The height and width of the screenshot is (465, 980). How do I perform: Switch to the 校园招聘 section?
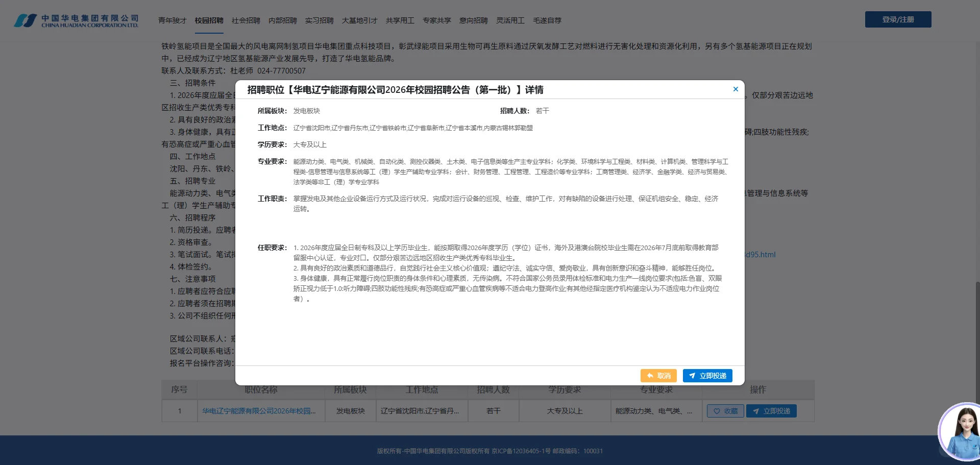209,20
